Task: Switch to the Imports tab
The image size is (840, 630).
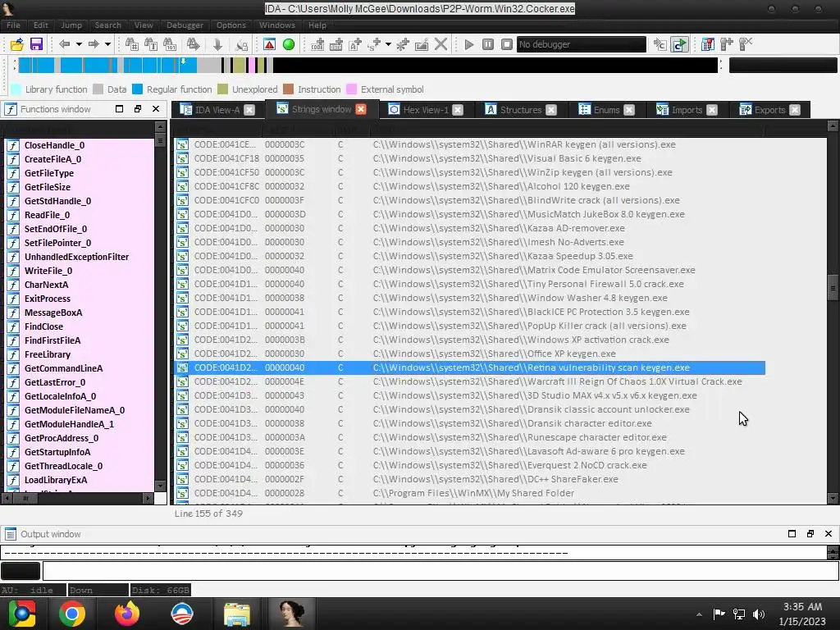Action: coord(687,110)
